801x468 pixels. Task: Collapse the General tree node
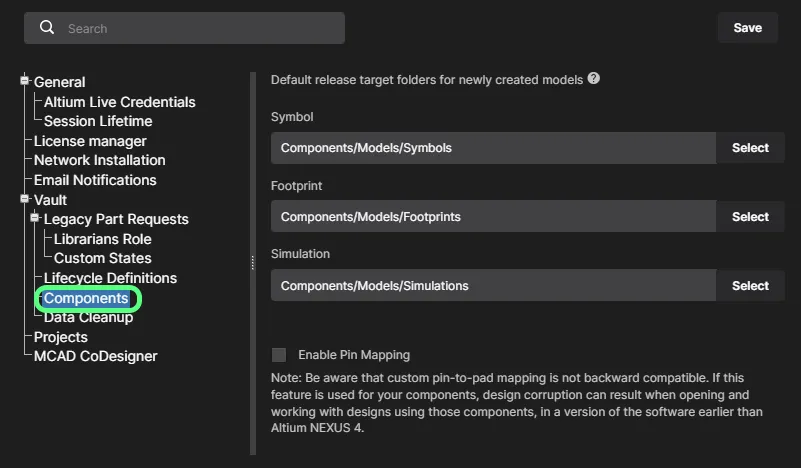24,81
